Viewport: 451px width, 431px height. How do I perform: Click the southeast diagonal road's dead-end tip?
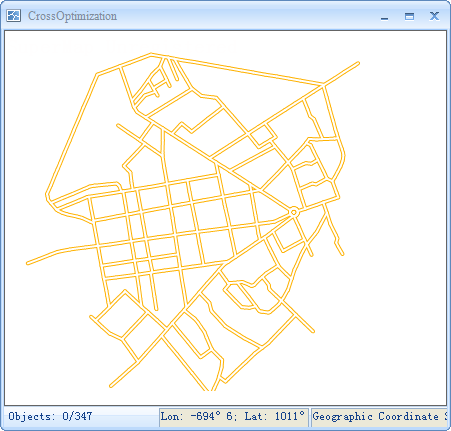[x=313, y=331]
